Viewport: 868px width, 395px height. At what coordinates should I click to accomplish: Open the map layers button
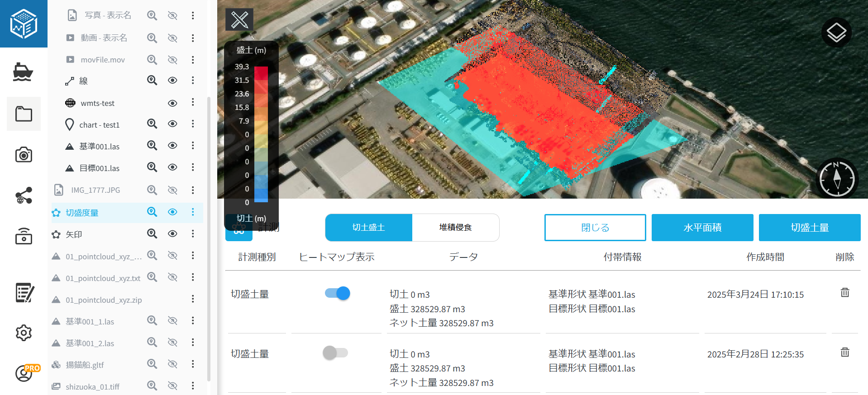click(x=836, y=33)
